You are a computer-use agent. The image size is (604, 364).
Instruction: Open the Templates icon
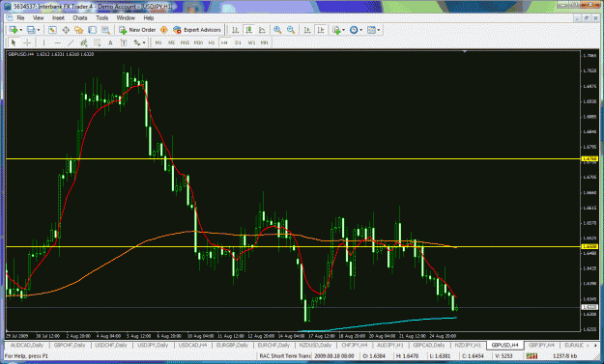pyautogui.click(x=371, y=30)
